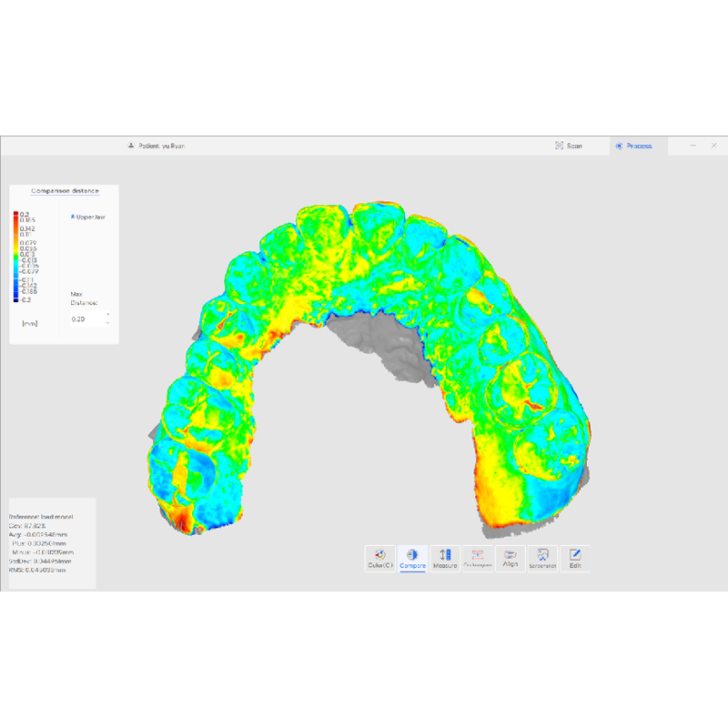Click the deviation statistics info panel

pos(52,543)
